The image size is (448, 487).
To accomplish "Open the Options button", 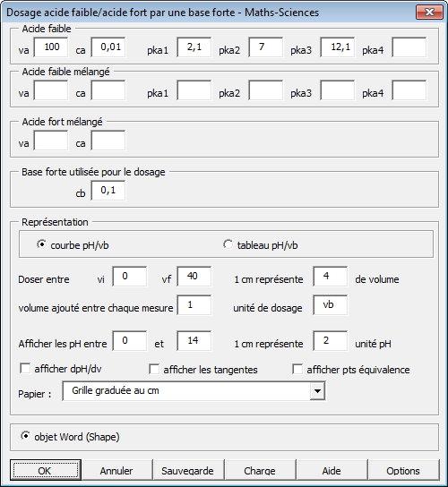I will pyautogui.click(x=403, y=470).
